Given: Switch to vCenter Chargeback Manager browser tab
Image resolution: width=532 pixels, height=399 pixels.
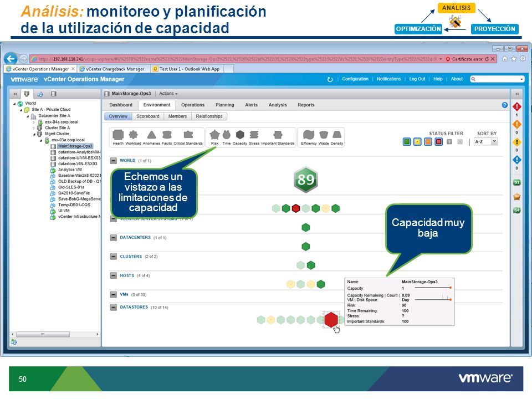Looking at the screenshot, I should tap(113, 69).
